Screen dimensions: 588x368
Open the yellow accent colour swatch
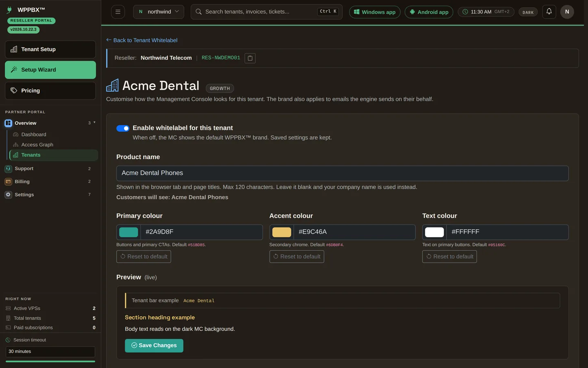pos(282,232)
